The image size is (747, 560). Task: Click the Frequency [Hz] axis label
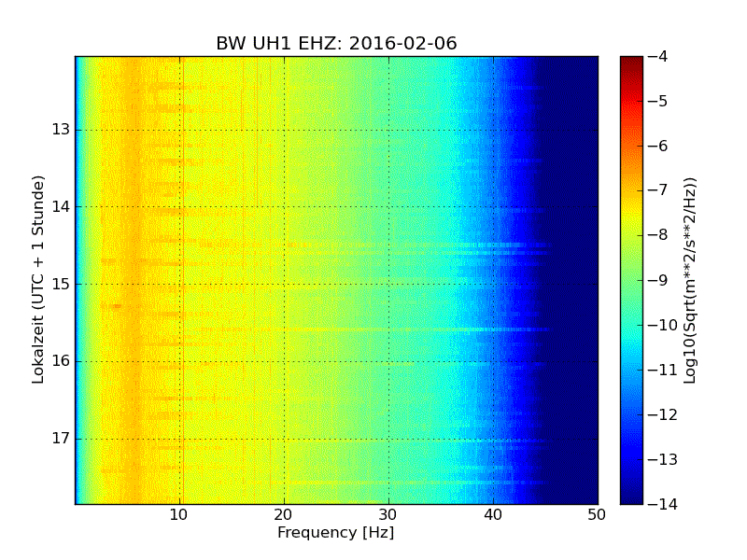click(335, 533)
